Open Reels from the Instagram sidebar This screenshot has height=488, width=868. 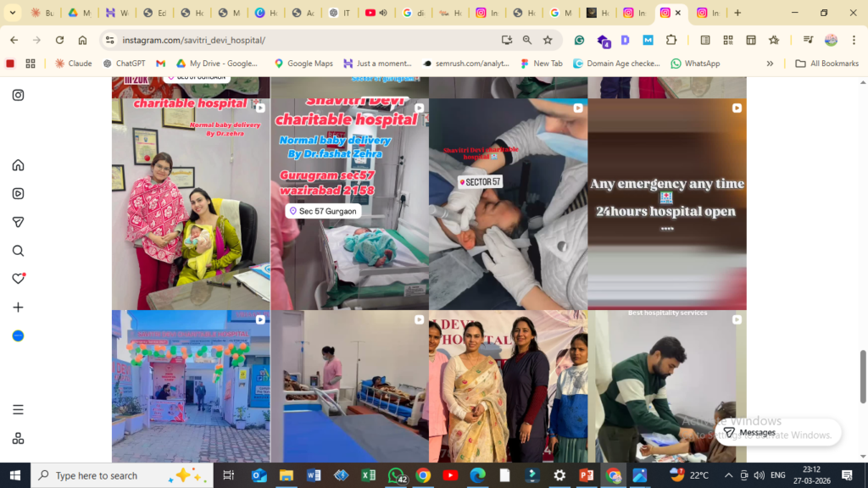coord(18,193)
